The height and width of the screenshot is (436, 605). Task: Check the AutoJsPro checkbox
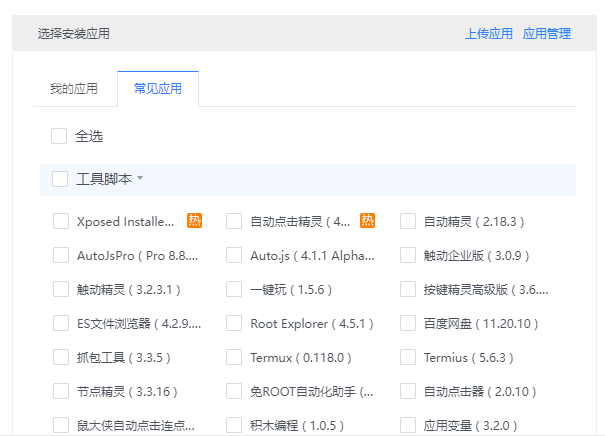point(61,255)
